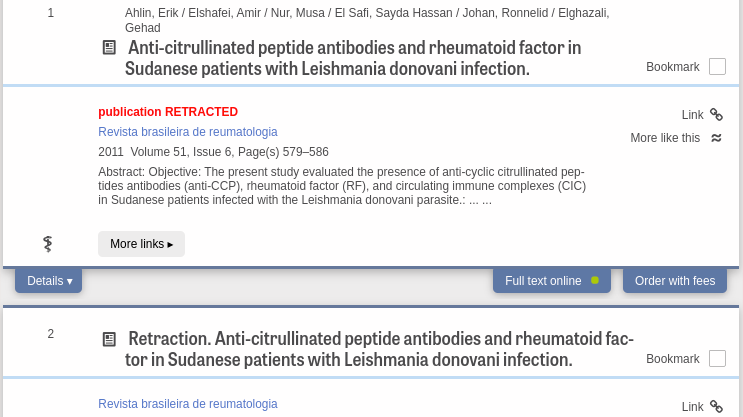The width and height of the screenshot is (743, 417).
Task: Open Revista brasileira de reumatologia link in result 2
Action: 188,404
